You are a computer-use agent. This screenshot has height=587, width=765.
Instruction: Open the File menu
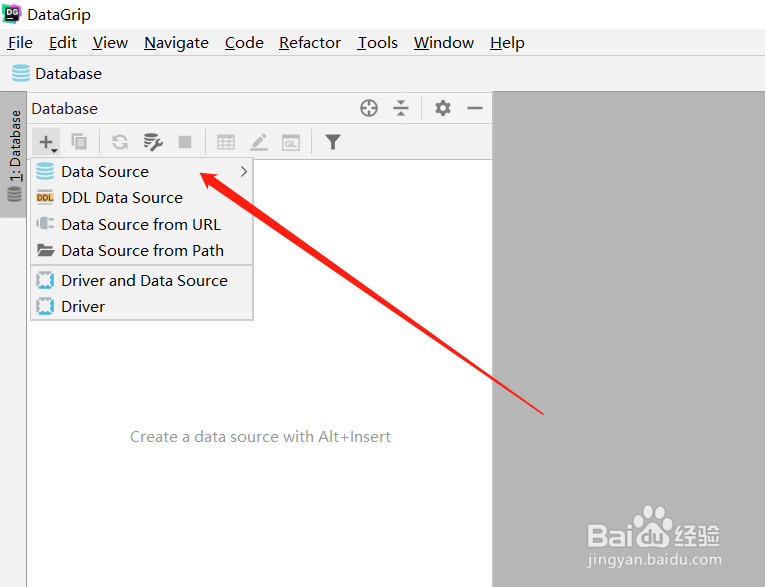tap(20, 43)
